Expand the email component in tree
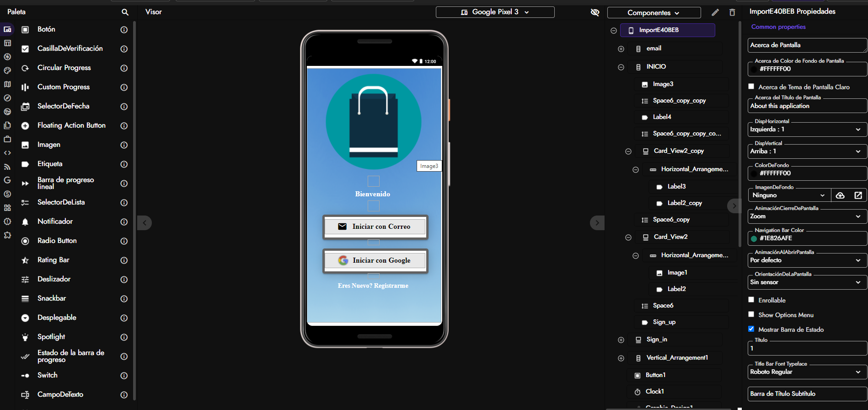 coord(621,49)
